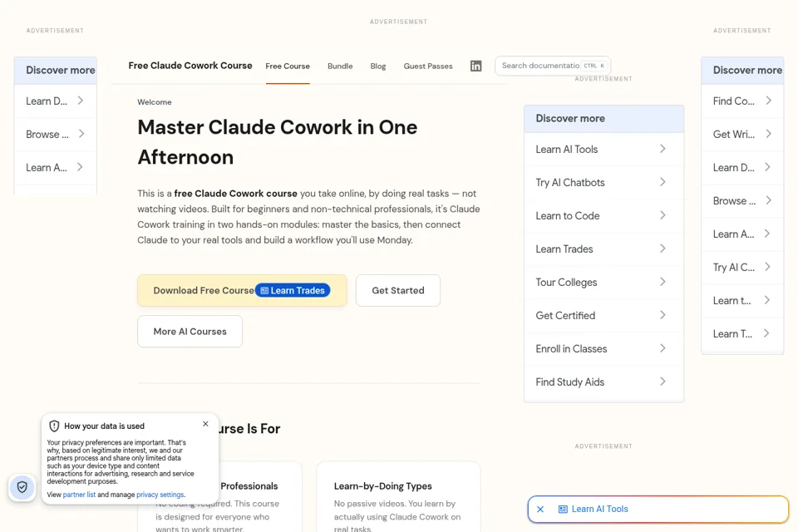Click the More AI Courses button
The image size is (798, 532).
point(190,332)
